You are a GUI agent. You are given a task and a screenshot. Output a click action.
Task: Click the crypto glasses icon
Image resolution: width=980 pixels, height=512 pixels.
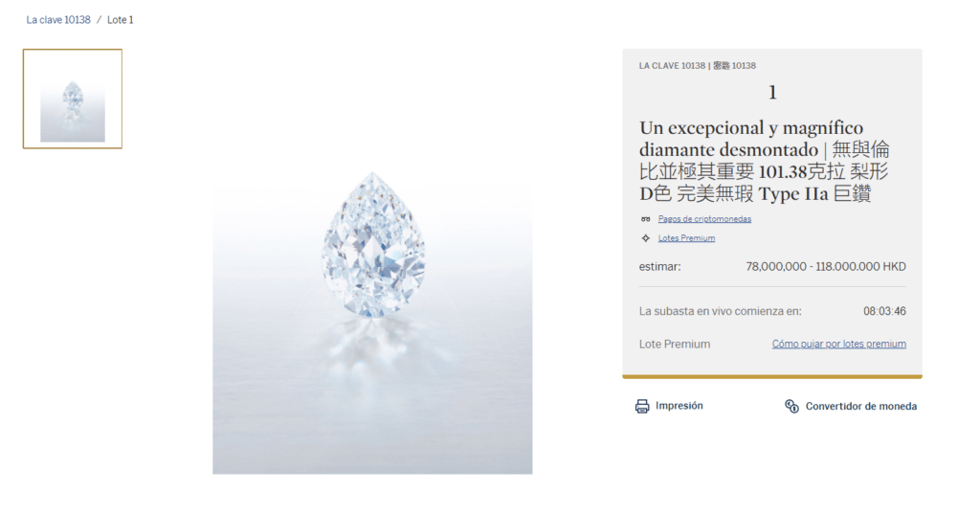coord(646,219)
